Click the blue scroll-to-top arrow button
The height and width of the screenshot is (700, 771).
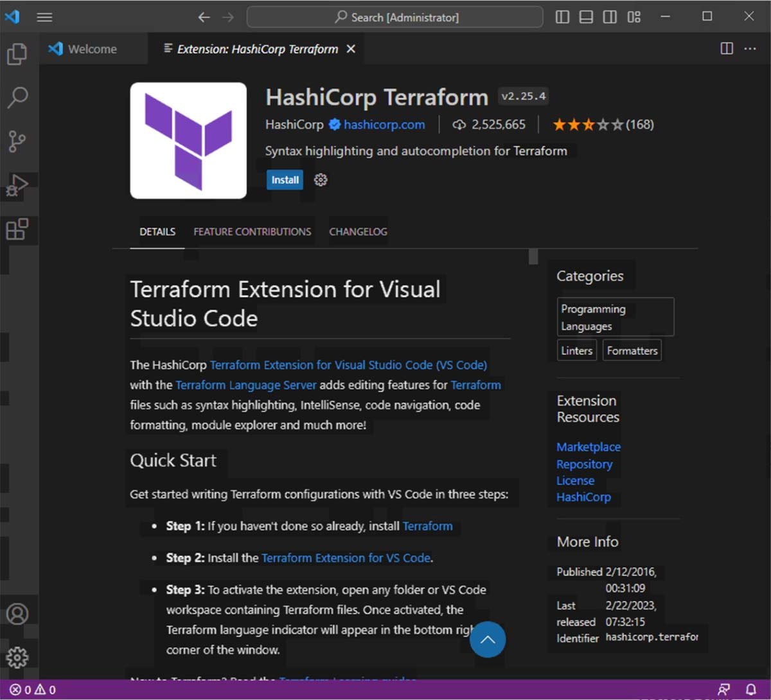point(488,640)
